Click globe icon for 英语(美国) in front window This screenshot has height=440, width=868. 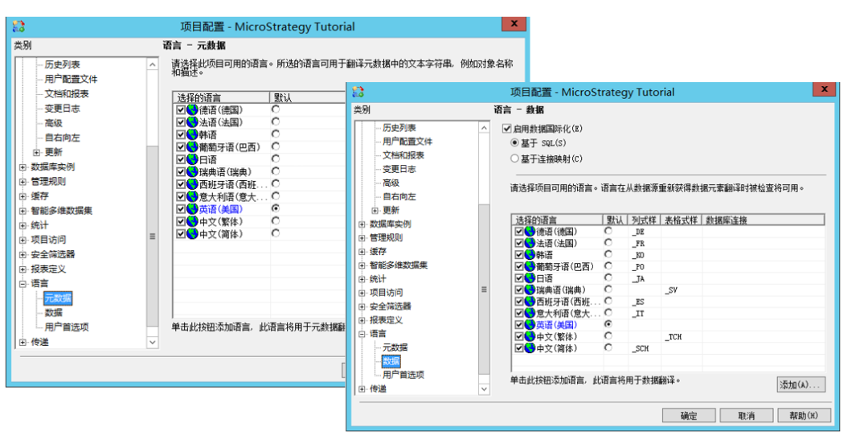(x=530, y=325)
